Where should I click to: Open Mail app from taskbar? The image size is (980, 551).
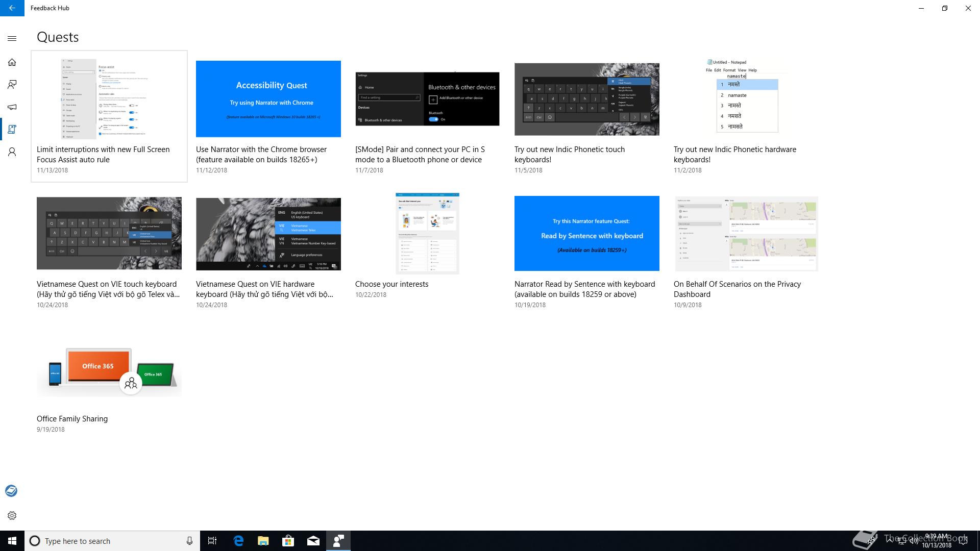[x=313, y=541]
